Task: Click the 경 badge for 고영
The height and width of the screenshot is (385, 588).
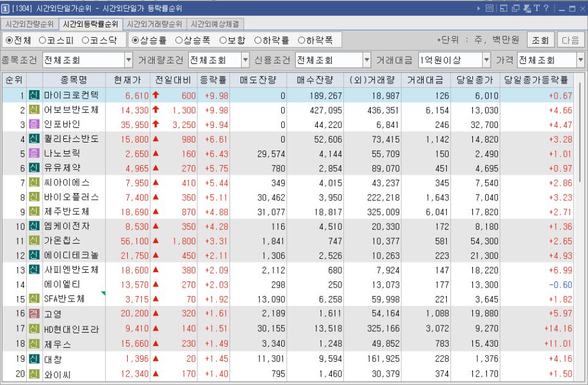Action: [34, 313]
